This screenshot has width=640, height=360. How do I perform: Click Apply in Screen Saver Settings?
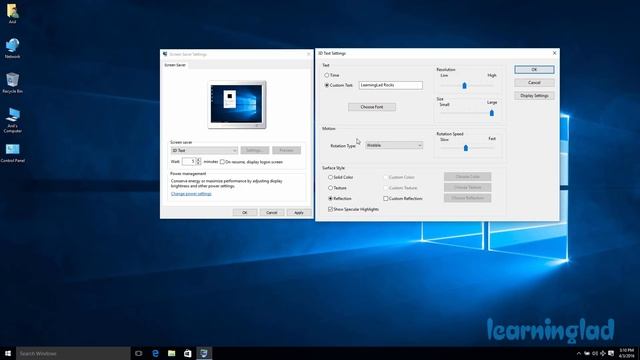(x=299, y=213)
